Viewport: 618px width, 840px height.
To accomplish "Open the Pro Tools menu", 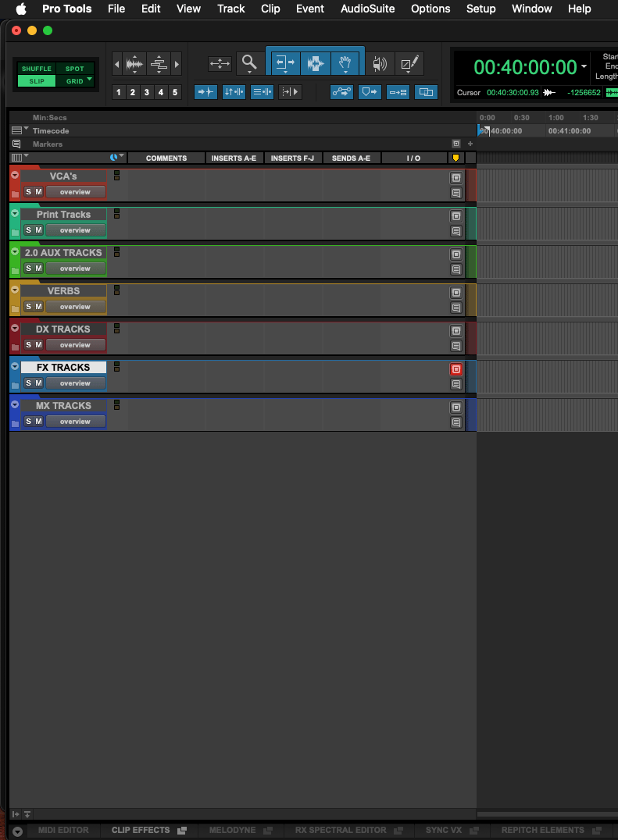I will [x=66, y=9].
